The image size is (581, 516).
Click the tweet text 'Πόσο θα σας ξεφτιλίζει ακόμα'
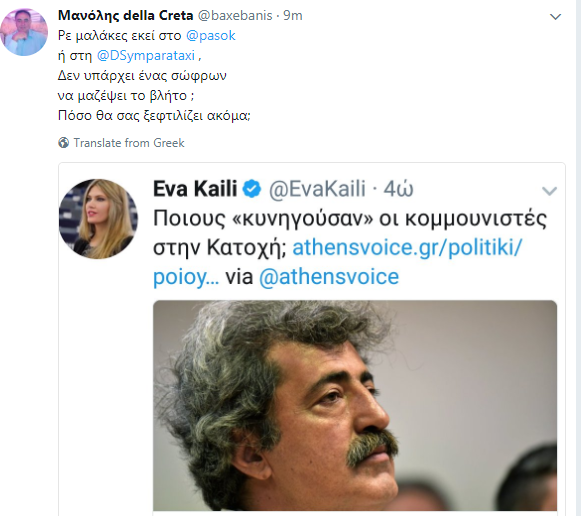(x=154, y=116)
